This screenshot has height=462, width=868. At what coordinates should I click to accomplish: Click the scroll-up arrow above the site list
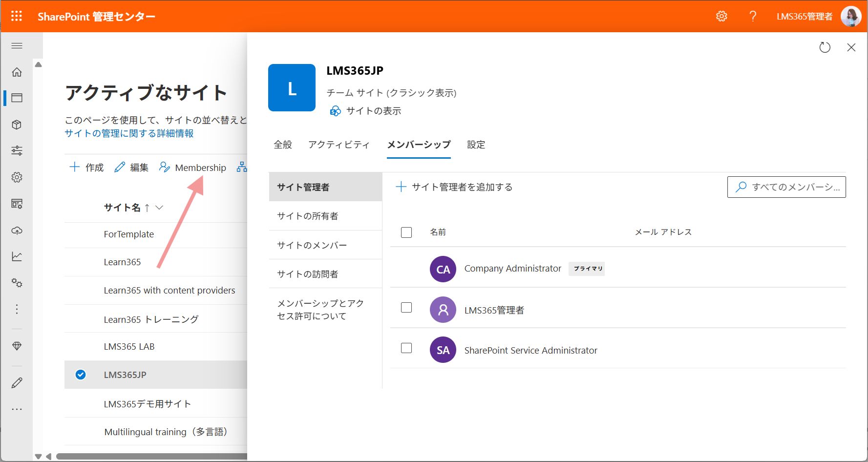pyautogui.click(x=38, y=64)
